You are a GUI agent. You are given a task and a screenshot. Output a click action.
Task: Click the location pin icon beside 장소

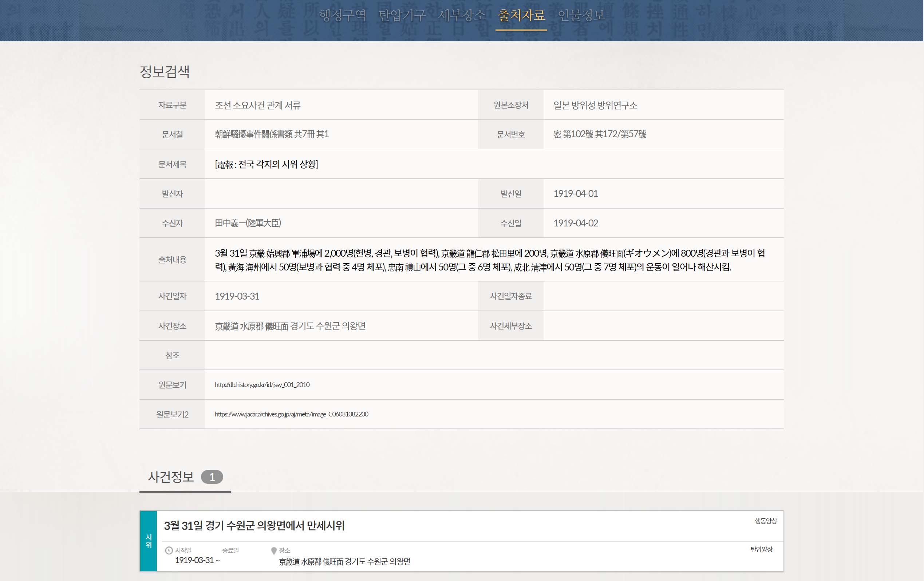click(273, 551)
